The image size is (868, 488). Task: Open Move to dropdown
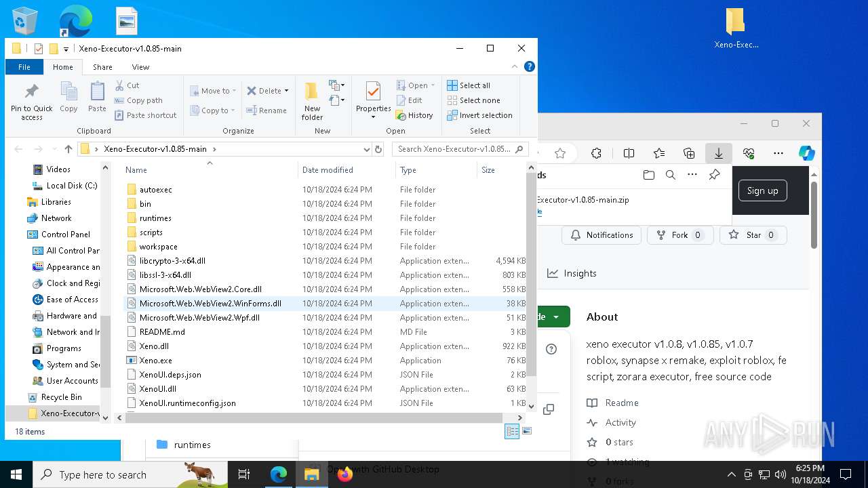[x=214, y=91]
